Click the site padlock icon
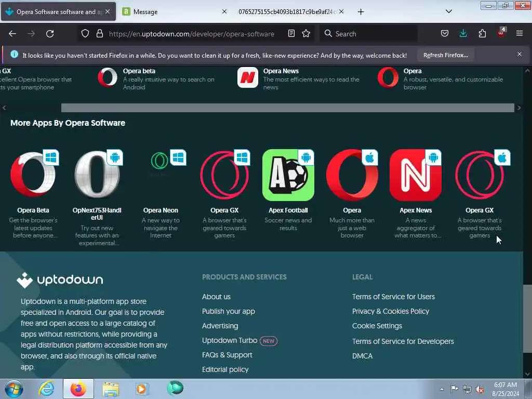The height and width of the screenshot is (399, 532). 99,34
